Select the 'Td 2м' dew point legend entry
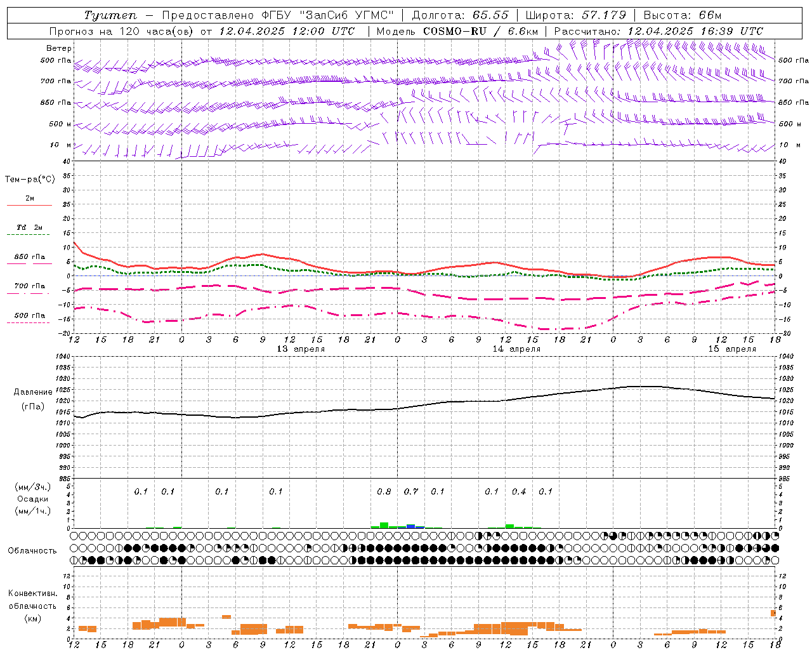 [x=30, y=227]
